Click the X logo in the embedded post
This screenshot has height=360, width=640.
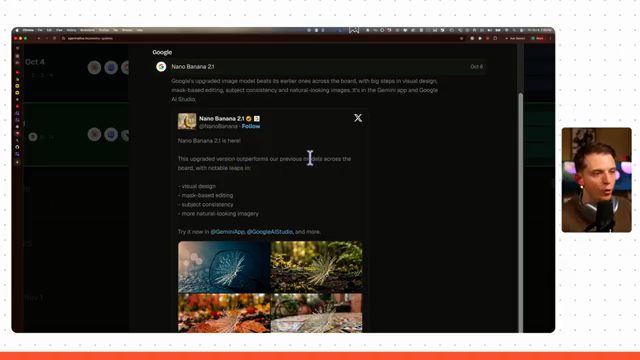358,118
